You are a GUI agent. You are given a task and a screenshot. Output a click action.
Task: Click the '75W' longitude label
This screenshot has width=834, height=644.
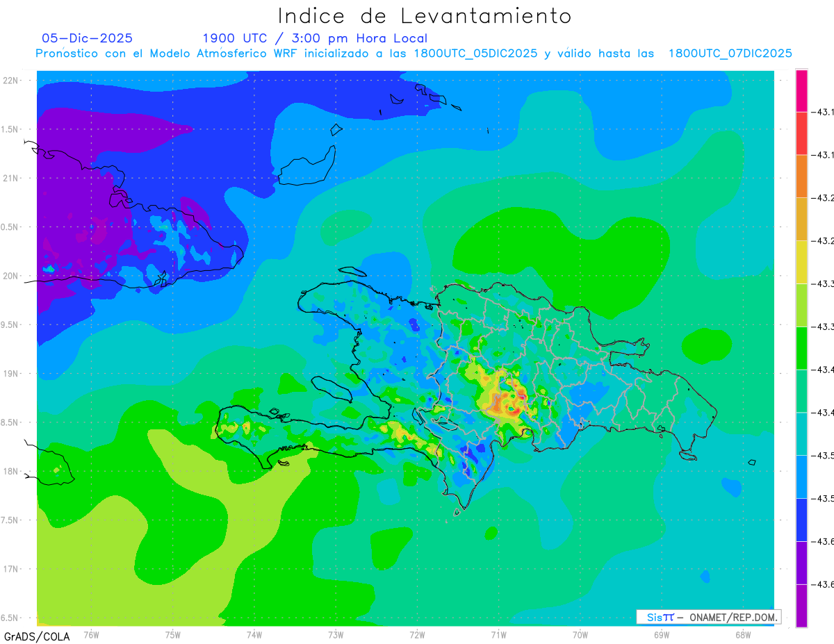tap(173, 635)
